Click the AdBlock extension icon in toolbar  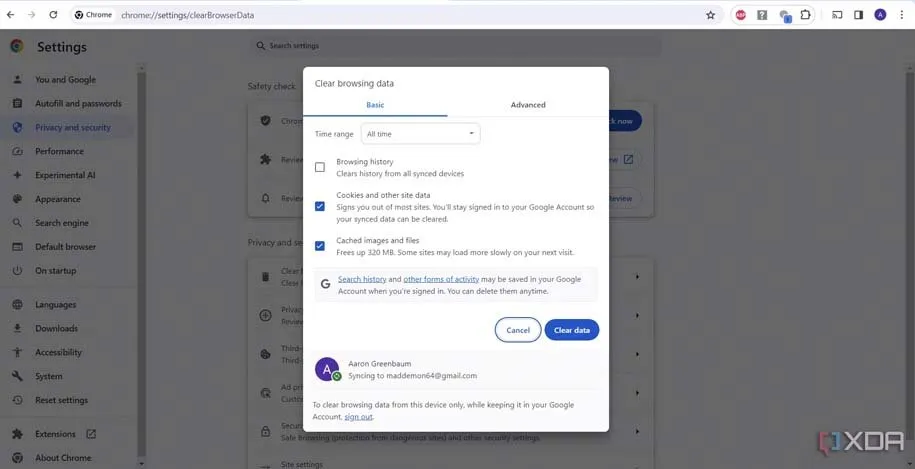[x=741, y=15]
